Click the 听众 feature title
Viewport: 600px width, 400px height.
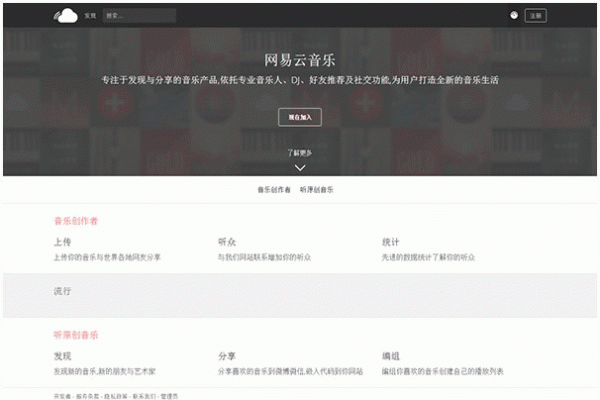click(x=227, y=242)
